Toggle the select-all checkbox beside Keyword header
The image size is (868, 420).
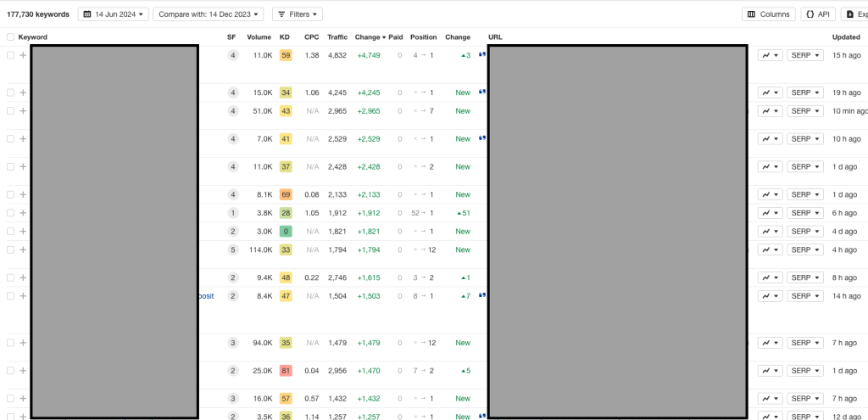pos(10,37)
